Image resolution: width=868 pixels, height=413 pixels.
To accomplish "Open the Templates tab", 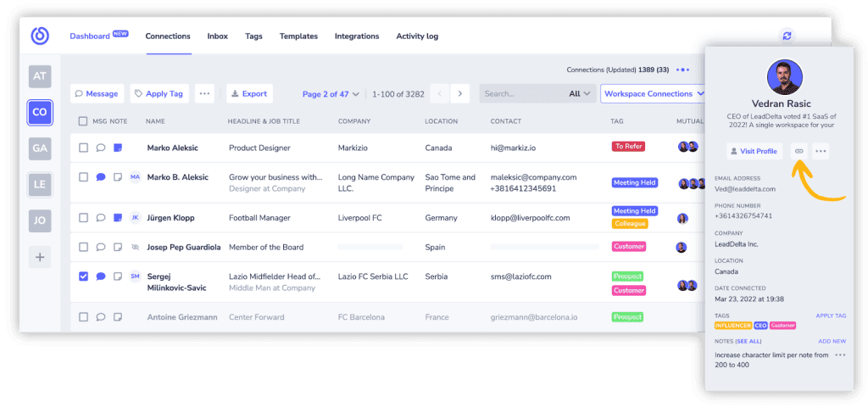I will coord(298,36).
